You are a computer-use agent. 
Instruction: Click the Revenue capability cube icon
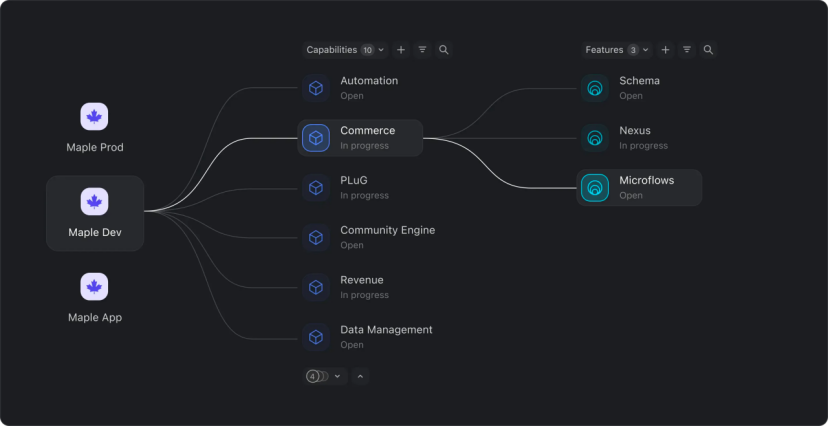coord(316,287)
